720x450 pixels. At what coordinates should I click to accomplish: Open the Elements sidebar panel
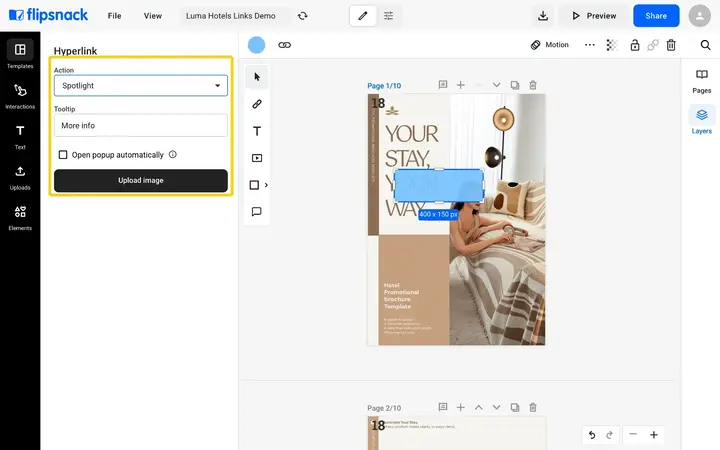point(20,218)
